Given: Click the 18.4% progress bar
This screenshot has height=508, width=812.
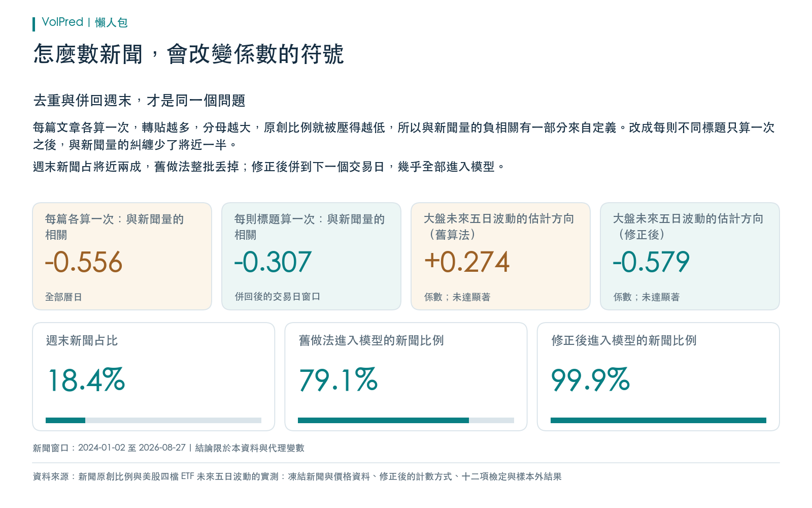Looking at the screenshot, I should pyautogui.click(x=153, y=420).
